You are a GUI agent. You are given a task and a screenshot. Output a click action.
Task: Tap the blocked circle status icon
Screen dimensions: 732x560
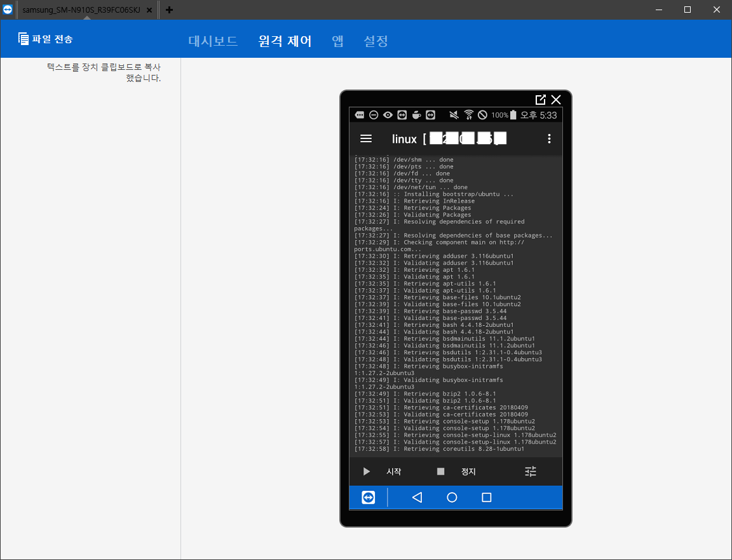(483, 115)
